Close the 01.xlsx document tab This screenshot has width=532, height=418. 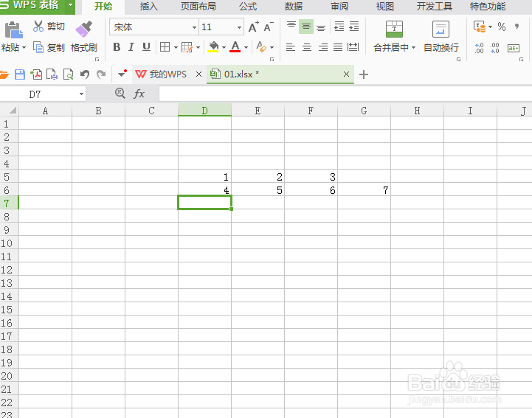coord(346,74)
